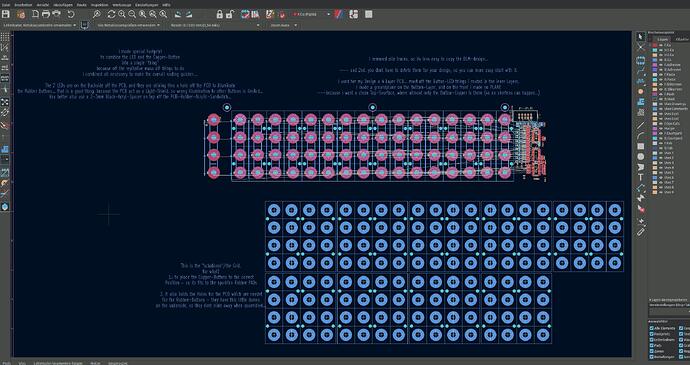Open the Bearbeiten menu
This screenshot has height=365, width=690.
point(23,4)
